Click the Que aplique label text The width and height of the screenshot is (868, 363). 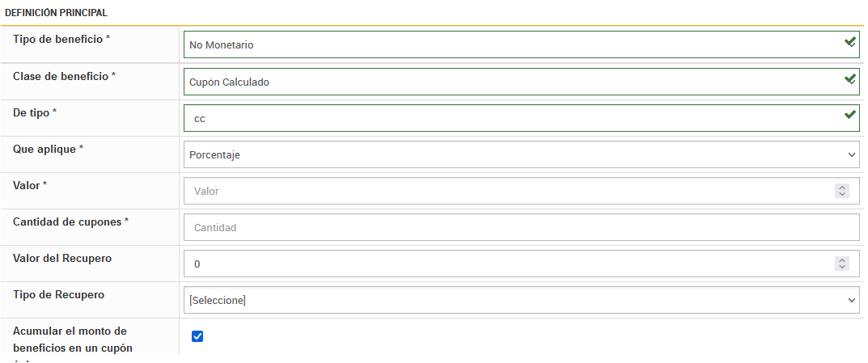48,150
